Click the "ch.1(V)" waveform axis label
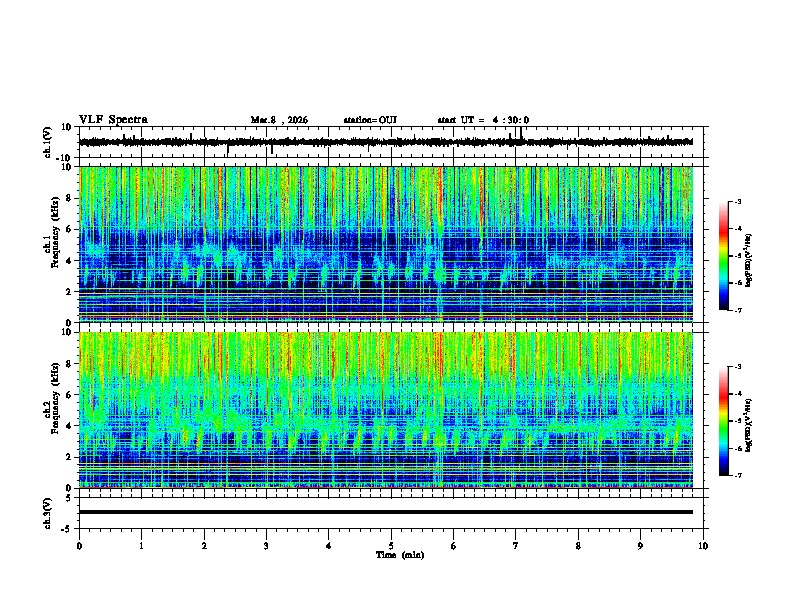 [x=48, y=142]
